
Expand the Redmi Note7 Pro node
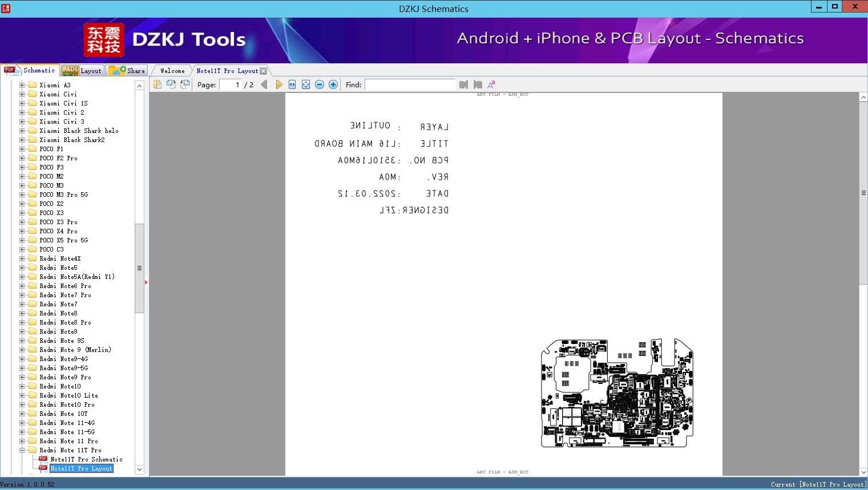coord(22,295)
